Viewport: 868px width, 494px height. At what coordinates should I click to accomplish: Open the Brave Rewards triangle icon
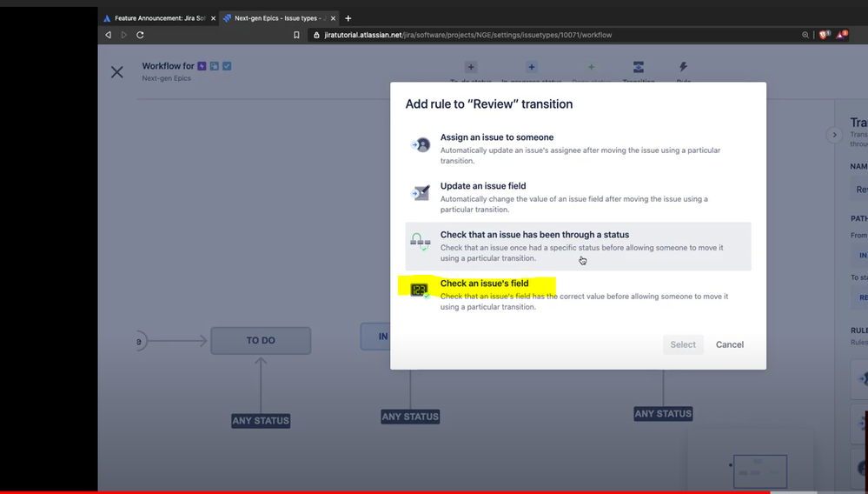[x=841, y=35]
